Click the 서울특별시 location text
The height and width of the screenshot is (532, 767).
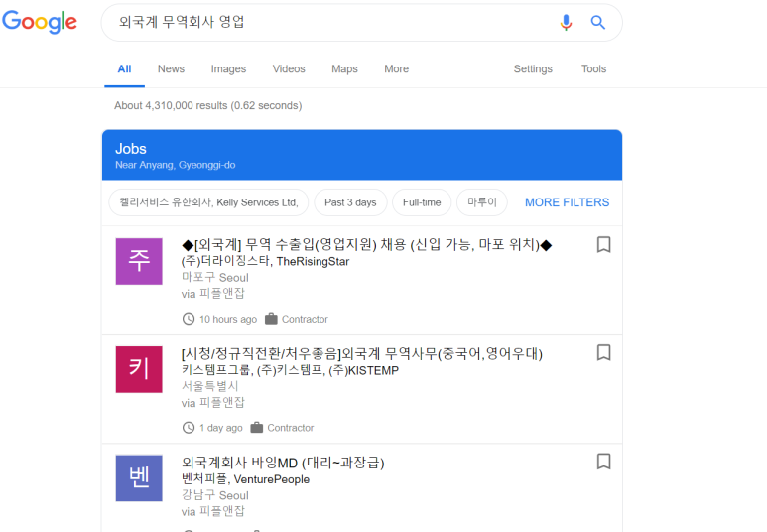click(209, 386)
